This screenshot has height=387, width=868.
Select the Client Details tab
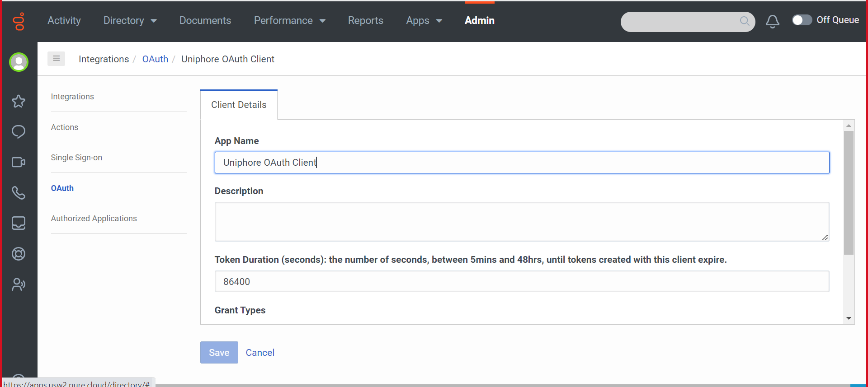pyautogui.click(x=239, y=105)
